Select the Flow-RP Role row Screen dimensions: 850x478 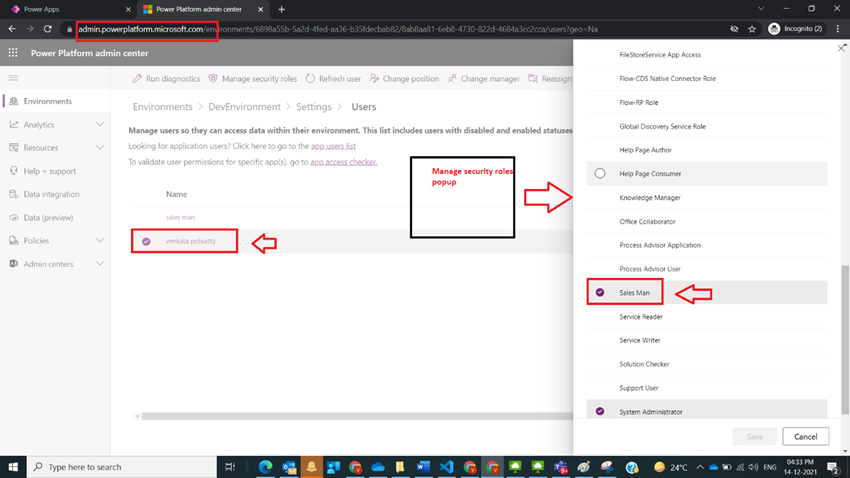coord(707,102)
